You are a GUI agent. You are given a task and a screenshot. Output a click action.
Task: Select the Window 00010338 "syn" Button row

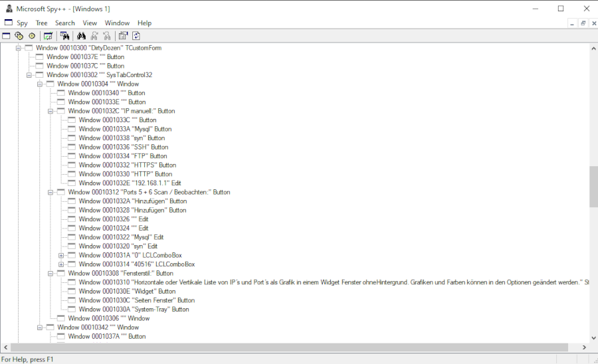(x=122, y=138)
